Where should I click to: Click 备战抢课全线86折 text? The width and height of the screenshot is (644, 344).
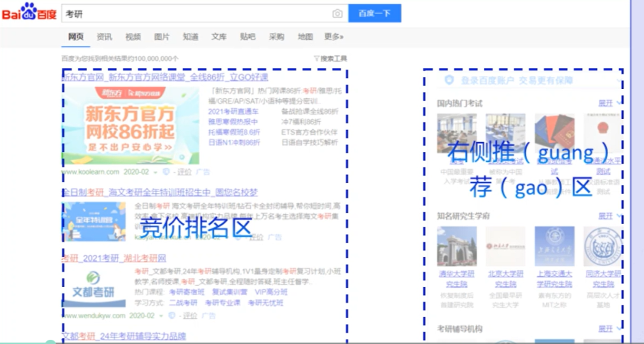pyautogui.click(x=310, y=112)
